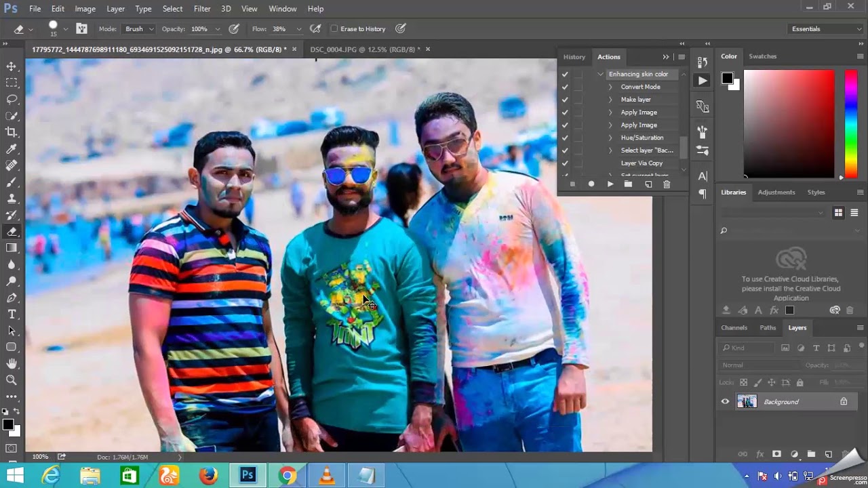
Task: Open the Essentials workspace dropdown
Action: point(826,28)
